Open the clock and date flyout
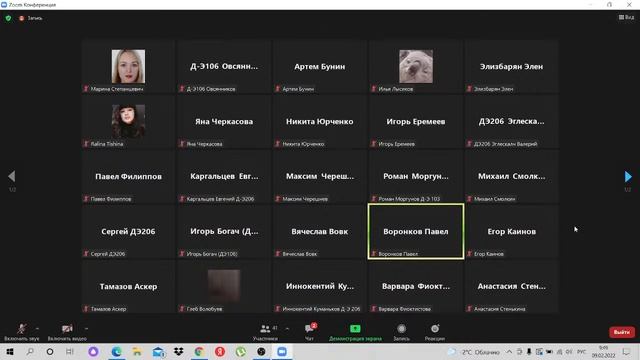Viewport: 640px width, 360px height. tap(603, 351)
